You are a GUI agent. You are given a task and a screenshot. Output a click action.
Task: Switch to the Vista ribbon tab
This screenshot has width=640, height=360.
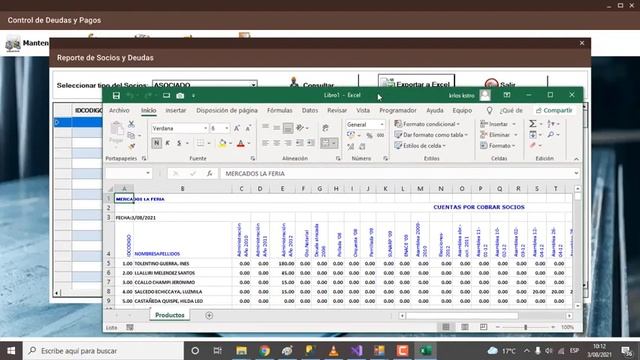click(x=363, y=110)
